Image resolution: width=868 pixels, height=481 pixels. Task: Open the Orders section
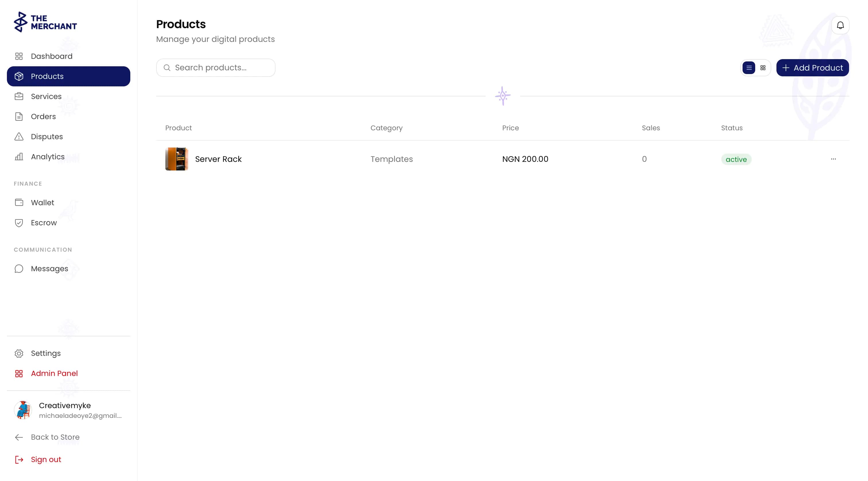click(x=43, y=117)
